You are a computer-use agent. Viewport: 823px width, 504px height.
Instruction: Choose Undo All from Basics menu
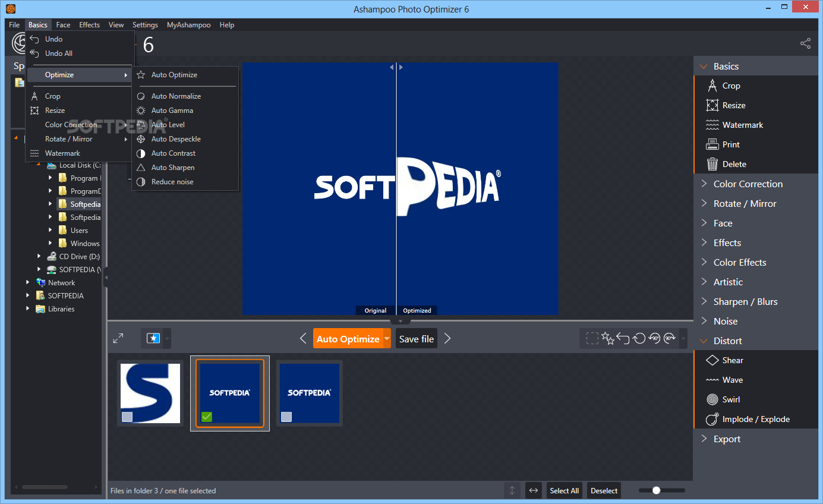(80, 53)
